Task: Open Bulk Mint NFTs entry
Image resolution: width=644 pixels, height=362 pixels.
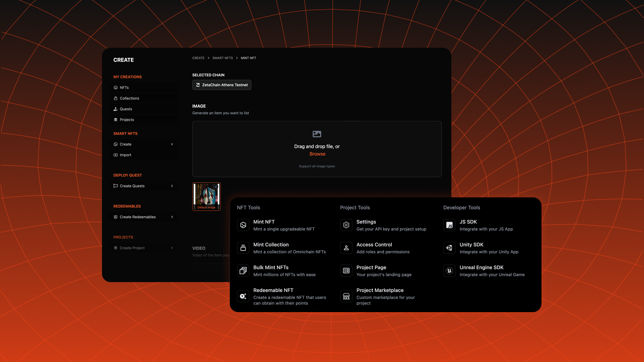Action: coord(277,271)
